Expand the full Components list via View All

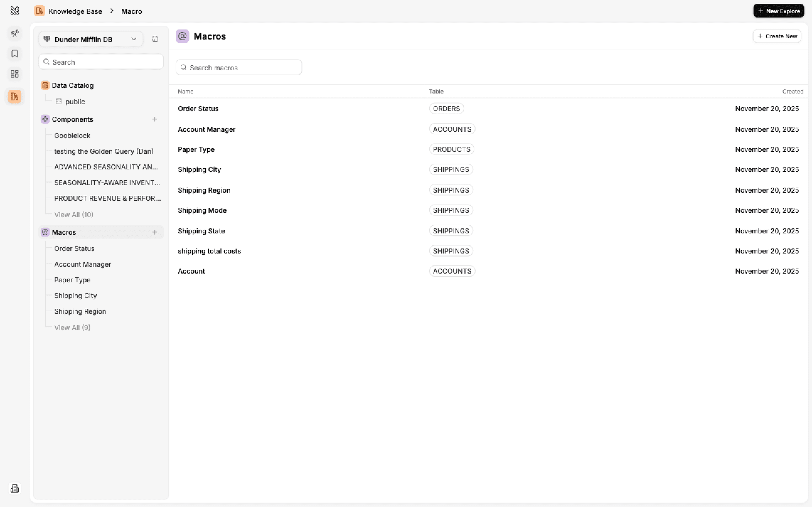pyautogui.click(x=73, y=214)
